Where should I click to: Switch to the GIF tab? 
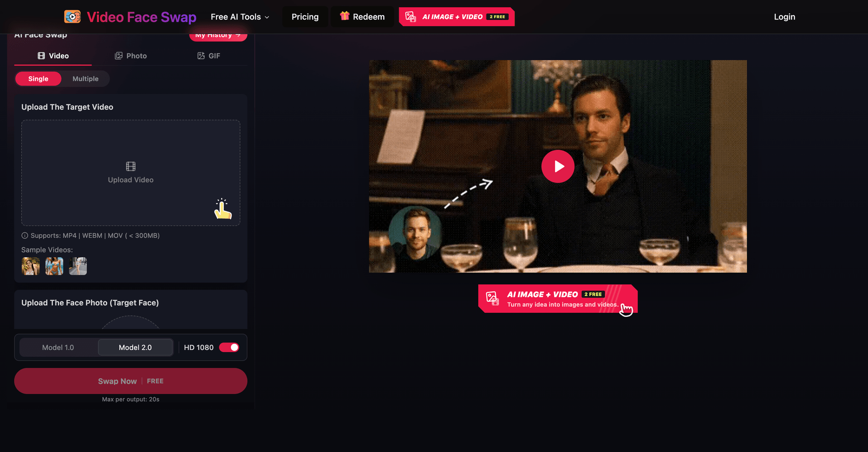click(209, 56)
